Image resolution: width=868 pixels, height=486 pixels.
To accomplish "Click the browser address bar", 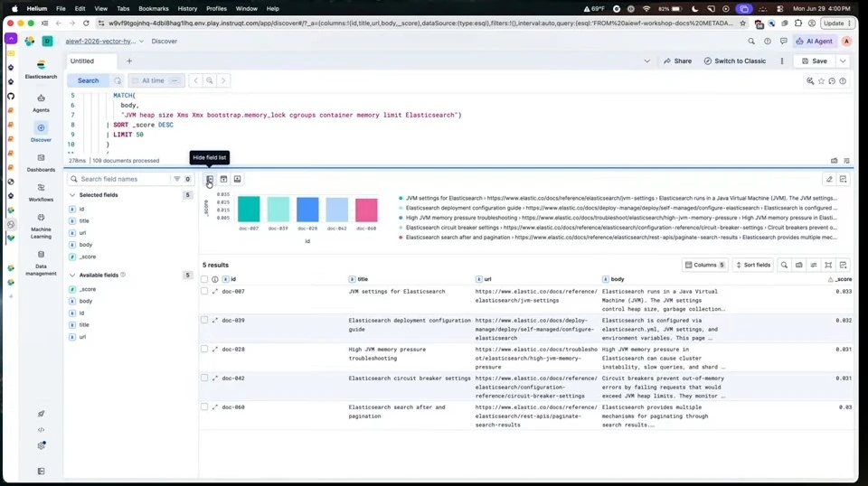I will [420, 23].
